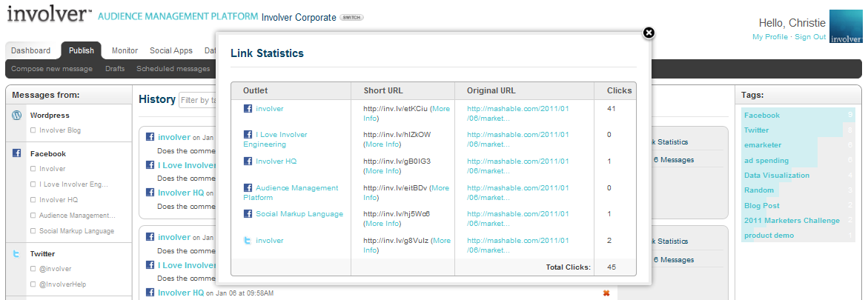Click the SWITCH account button
Screen dimensions: 868x300
[351, 18]
